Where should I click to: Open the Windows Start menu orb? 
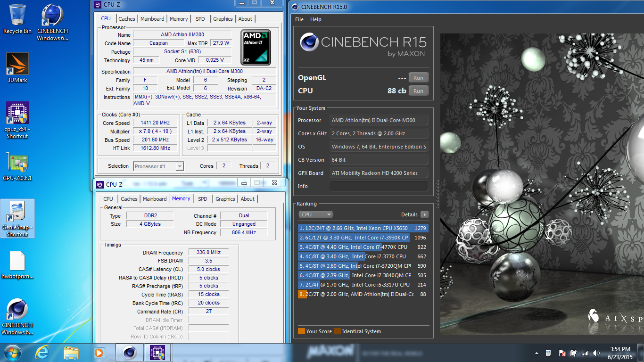coord(13,352)
